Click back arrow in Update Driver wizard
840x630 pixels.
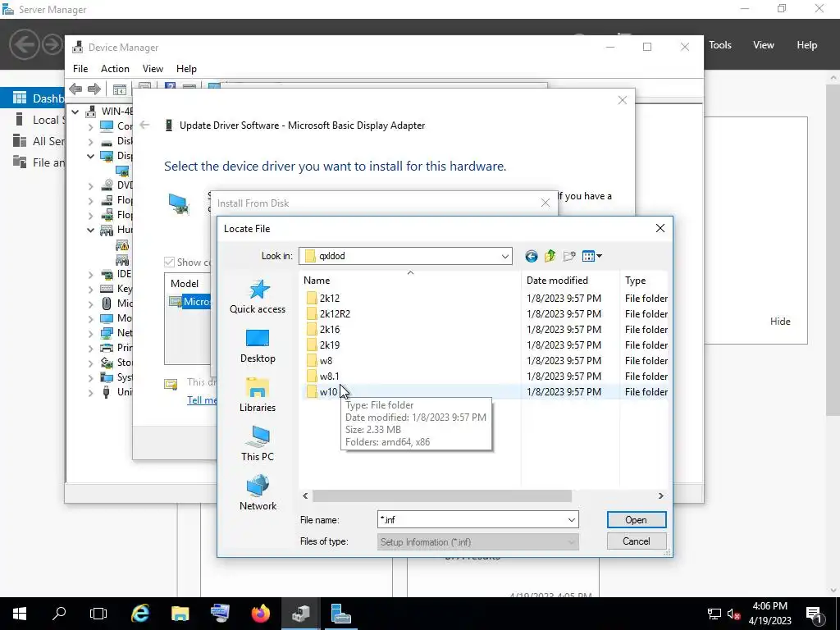pyautogui.click(x=144, y=126)
